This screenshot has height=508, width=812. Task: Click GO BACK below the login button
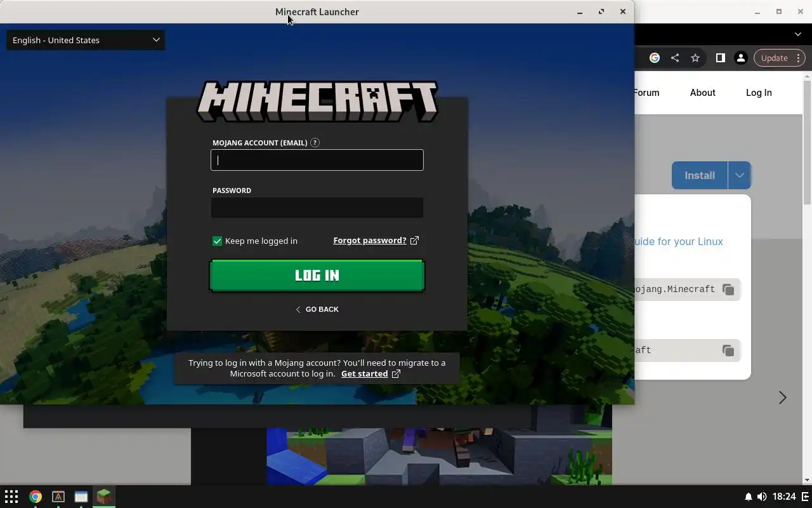point(317,309)
